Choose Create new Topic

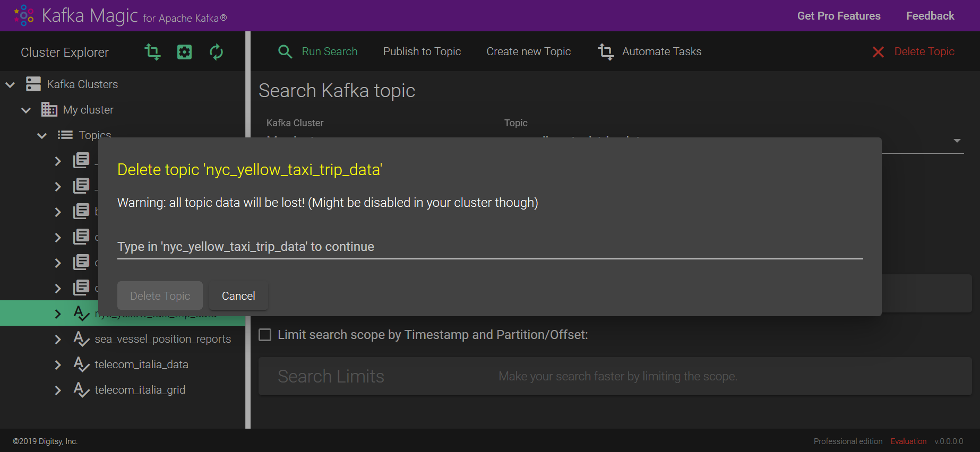pos(529,51)
